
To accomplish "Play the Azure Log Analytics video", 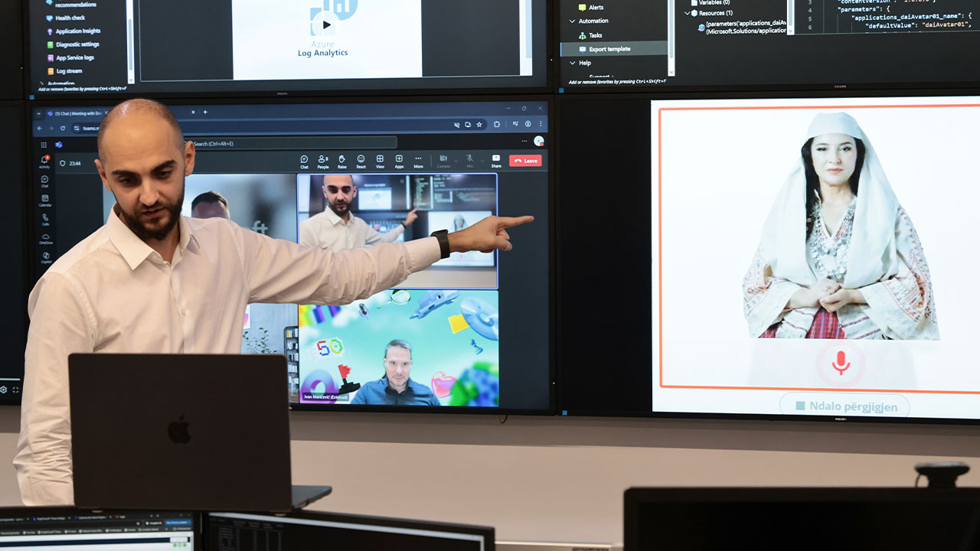I will tap(327, 24).
